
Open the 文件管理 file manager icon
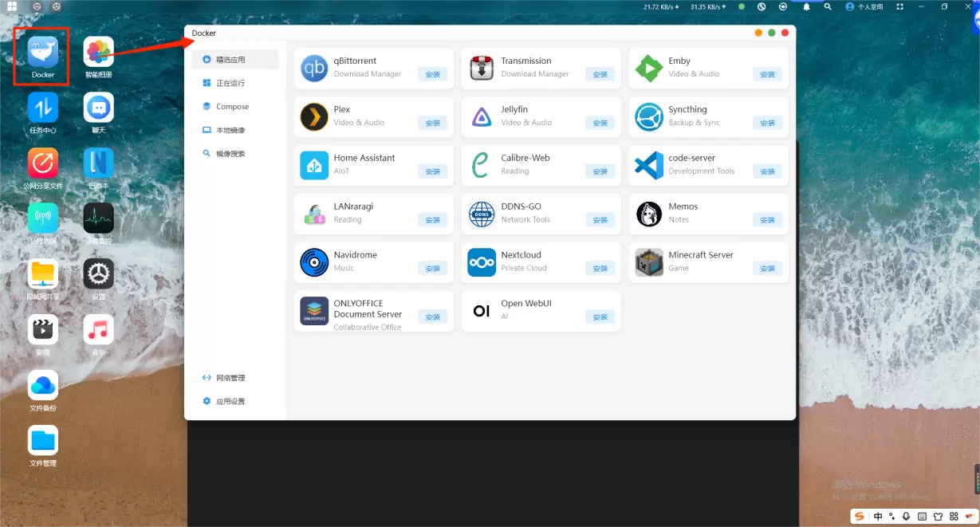43,441
